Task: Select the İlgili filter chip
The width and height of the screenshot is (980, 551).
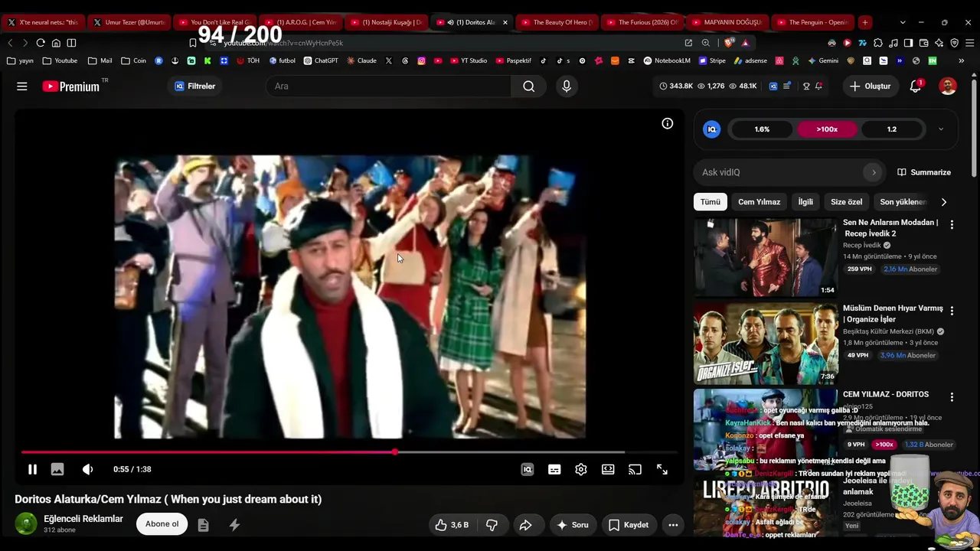Action: tap(805, 202)
